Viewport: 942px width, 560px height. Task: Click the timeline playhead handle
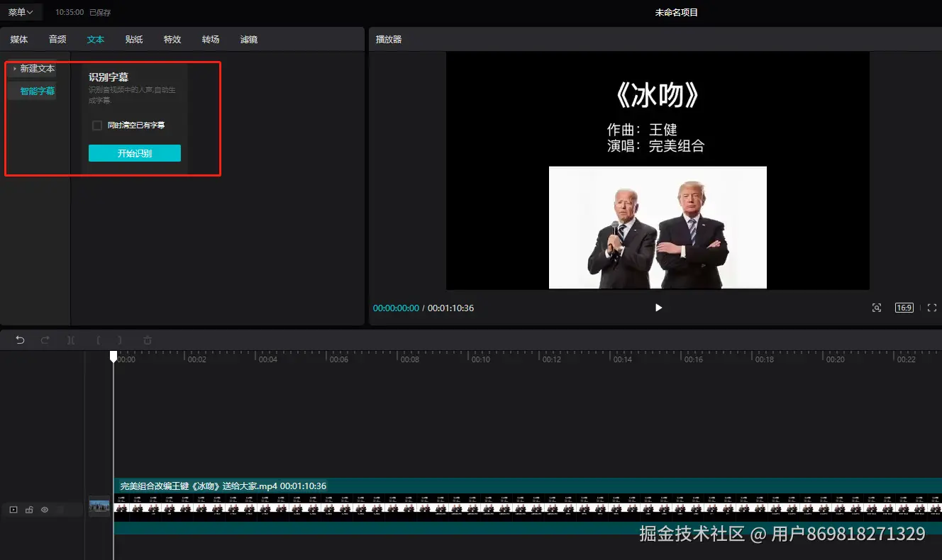coord(113,357)
